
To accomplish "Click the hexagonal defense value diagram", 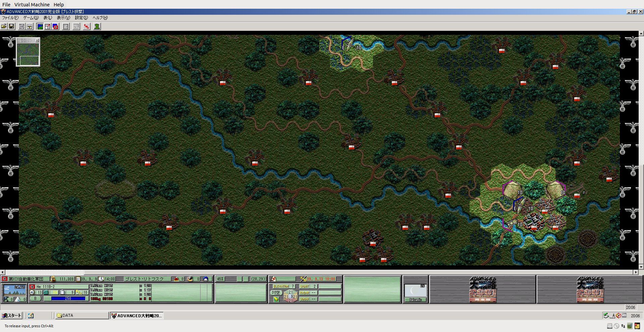I will 290,296.
